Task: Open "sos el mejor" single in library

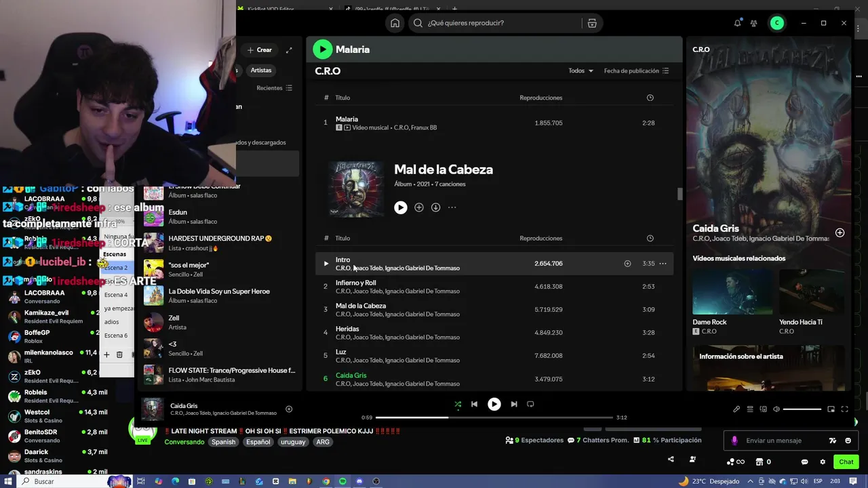Action: pyautogui.click(x=220, y=270)
